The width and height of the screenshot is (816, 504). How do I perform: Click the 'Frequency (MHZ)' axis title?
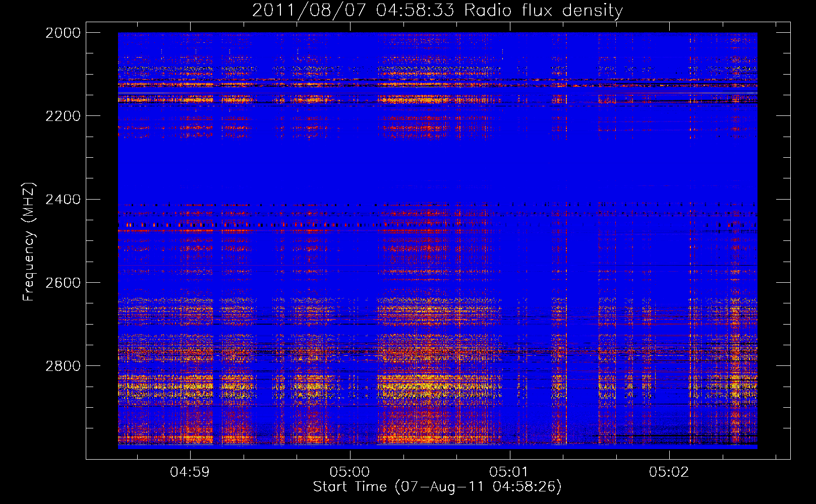[29, 242]
